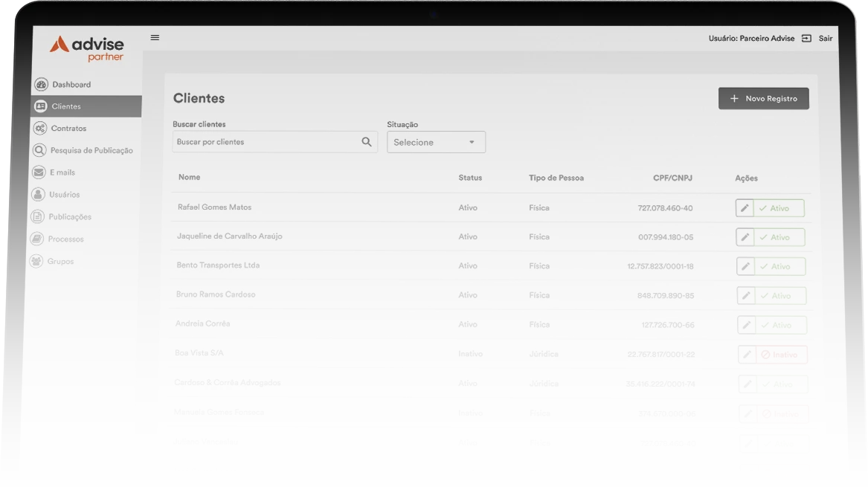Click the edit pencil icon for Rafael Gomes Matos
This screenshot has height=487, width=868.
(745, 208)
